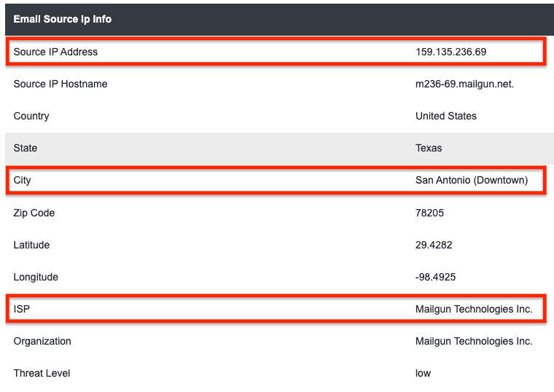
Task: Click the 'Latitude' label
Action: point(31,245)
